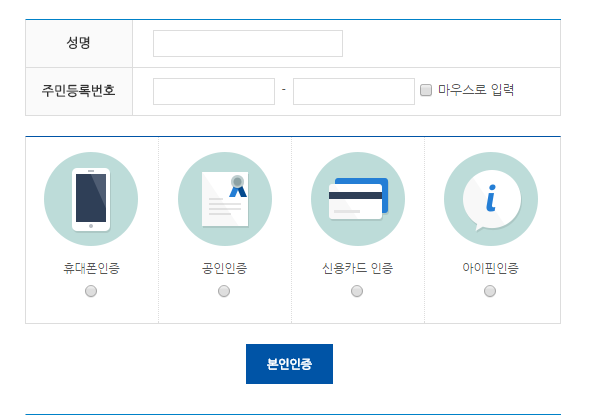
Task: Click the 신용카드 인증 label text
Action: tap(358, 268)
